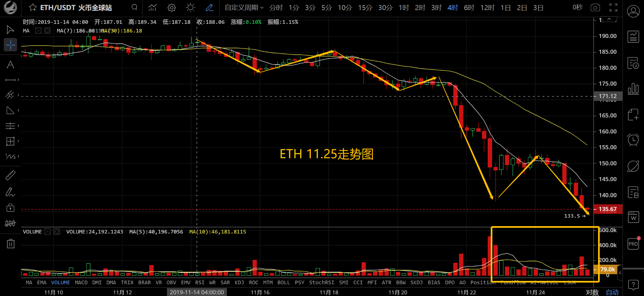Select the Gann box grid tool

pos(10,141)
